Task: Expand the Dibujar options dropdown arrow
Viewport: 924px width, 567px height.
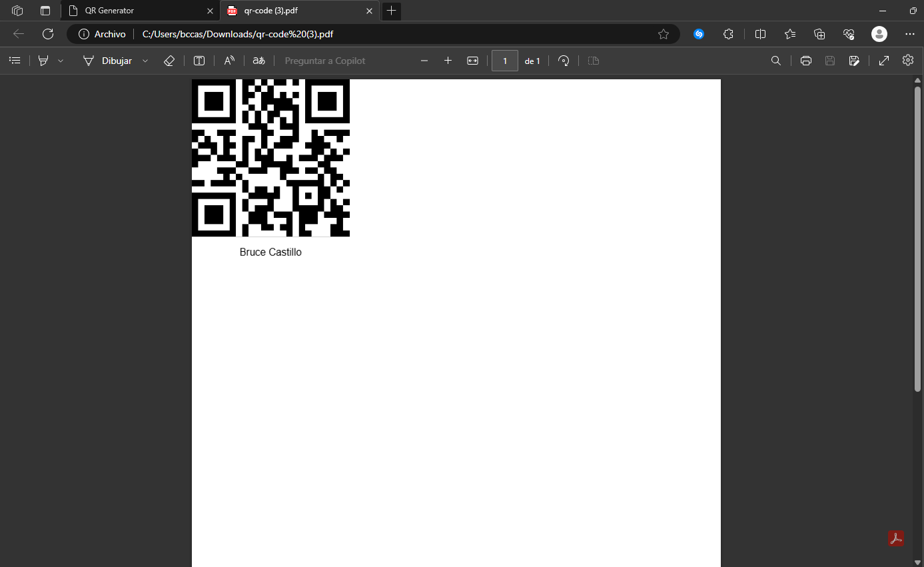Action: 145,61
